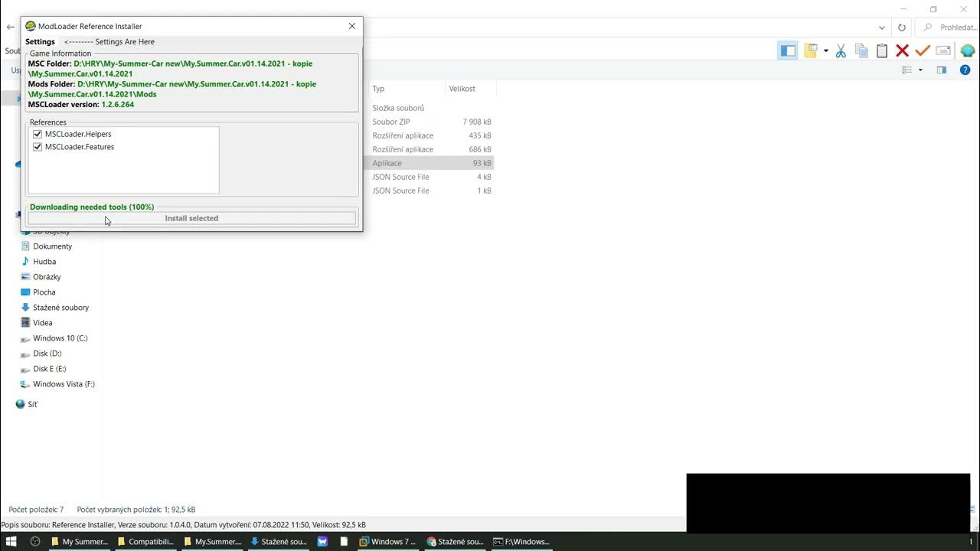Switch to Chrome Stažené sou... taskbar item

(x=455, y=541)
